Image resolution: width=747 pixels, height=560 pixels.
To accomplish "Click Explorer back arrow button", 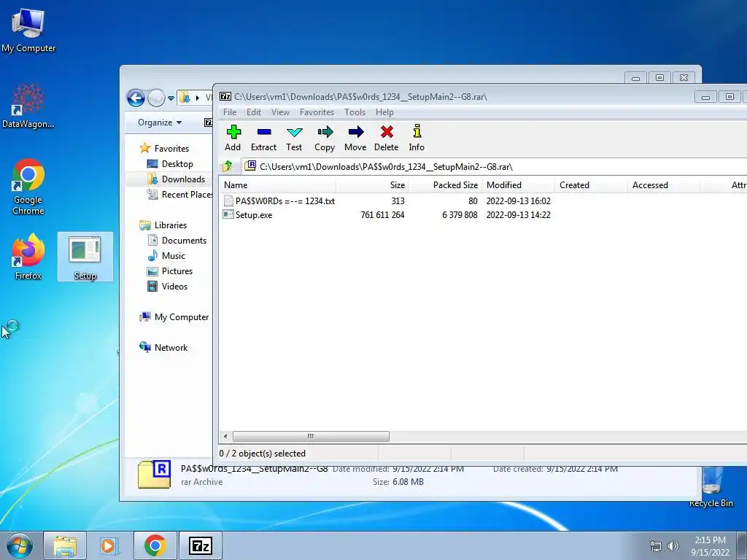I will [x=136, y=98].
